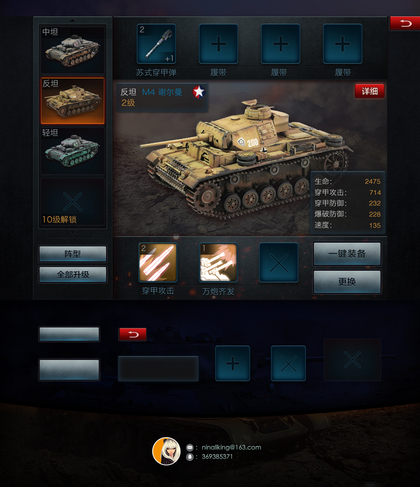Expand tank list with downward arrow
This screenshot has height=487, width=420.
point(72,232)
